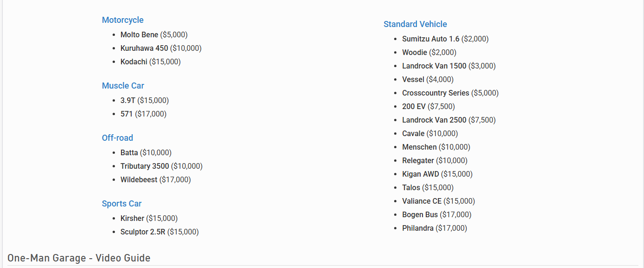Open the Standard Vehicle category link
This screenshot has height=268, width=644.
pos(415,24)
